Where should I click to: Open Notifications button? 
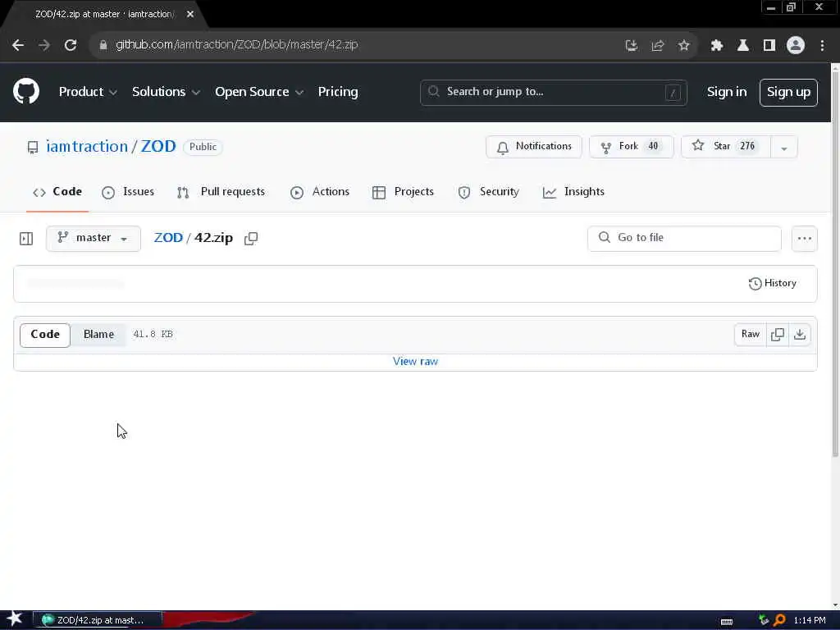[533, 147]
